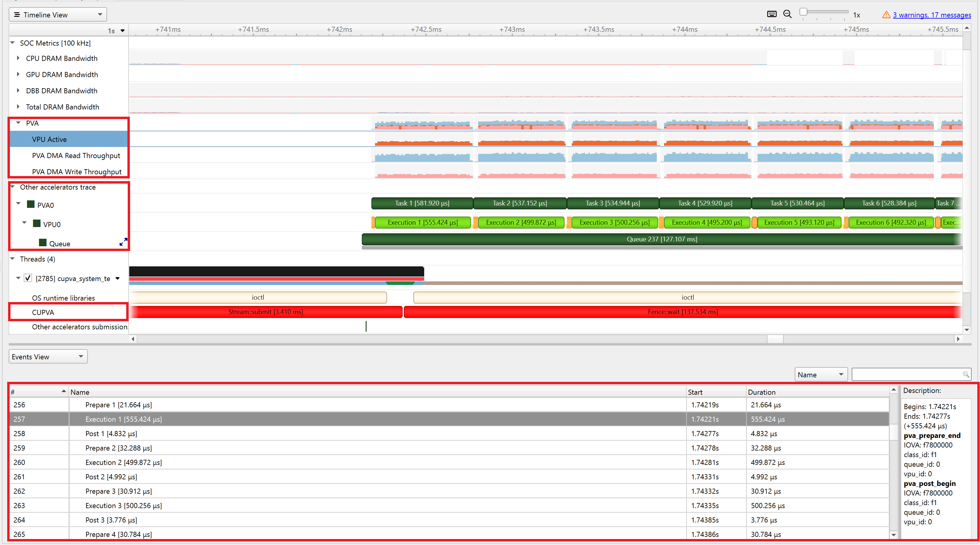Click the keyboard shortcuts icon

pyautogui.click(x=772, y=14)
